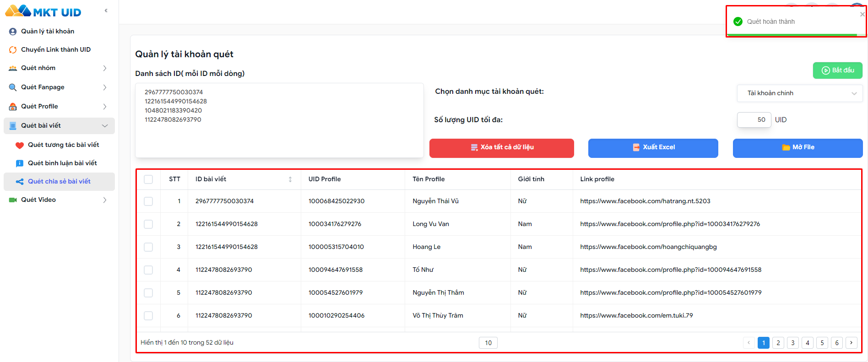This screenshot has width=868, height=362.
Task: Go to page 2
Action: 778,343
